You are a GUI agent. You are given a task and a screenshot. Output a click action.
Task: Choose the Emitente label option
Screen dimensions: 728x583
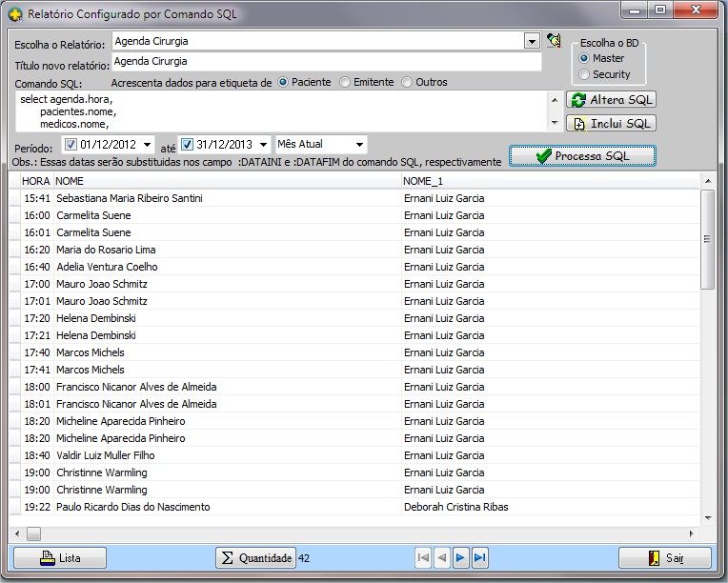click(345, 83)
